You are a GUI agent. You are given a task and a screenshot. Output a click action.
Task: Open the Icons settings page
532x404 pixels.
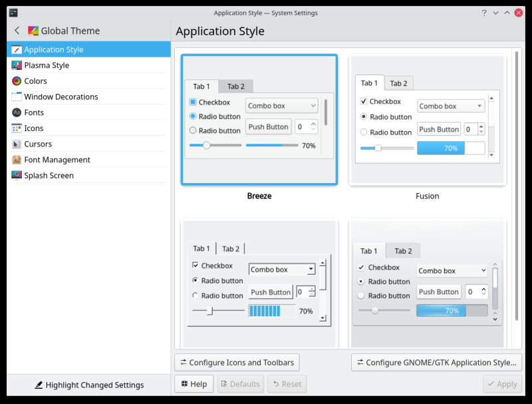point(33,128)
